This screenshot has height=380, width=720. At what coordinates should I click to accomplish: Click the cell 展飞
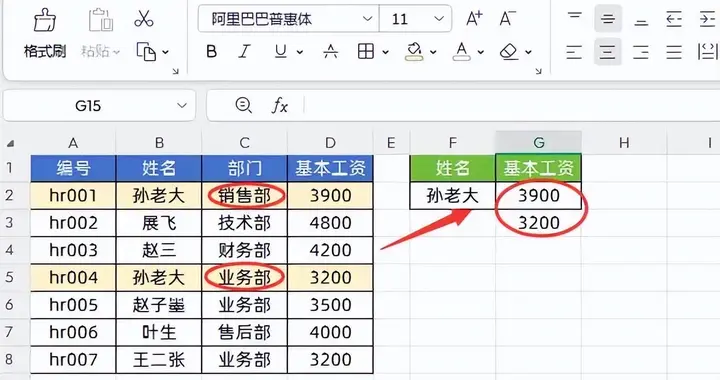tap(159, 223)
